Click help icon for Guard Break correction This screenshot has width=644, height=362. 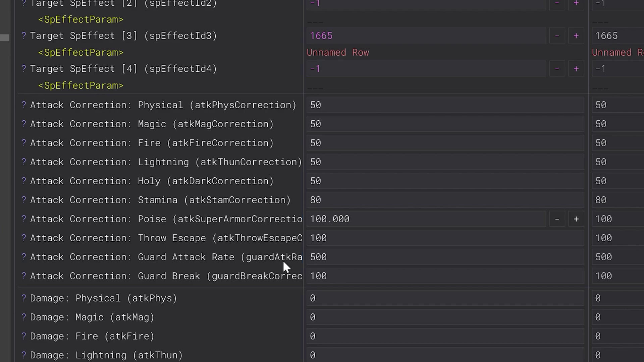[23, 276]
